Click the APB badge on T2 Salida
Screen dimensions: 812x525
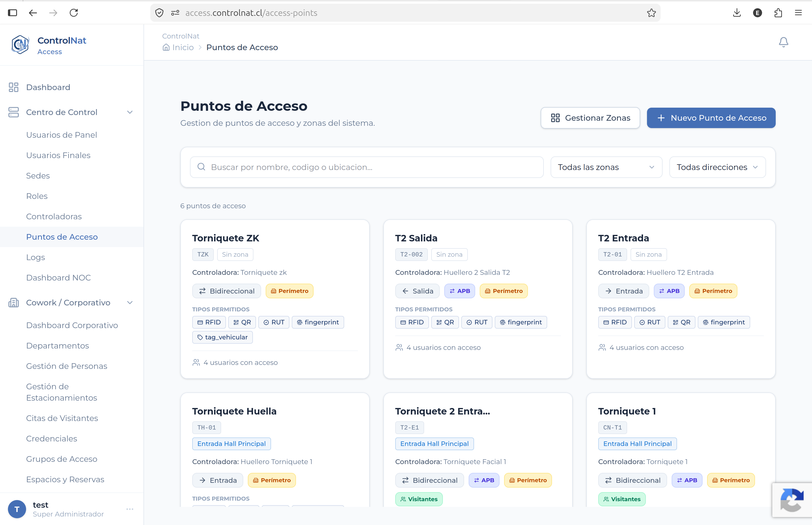[x=460, y=291]
